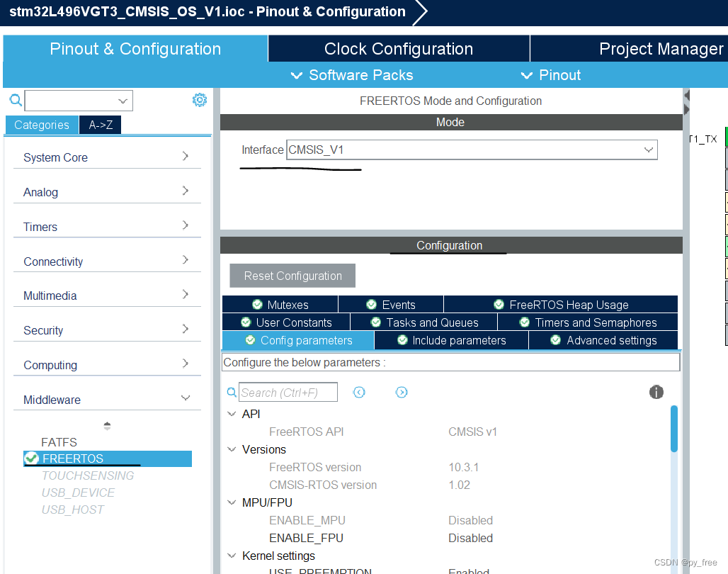This screenshot has width=728, height=574.
Task: Open Config parameters tab
Action: click(x=299, y=340)
